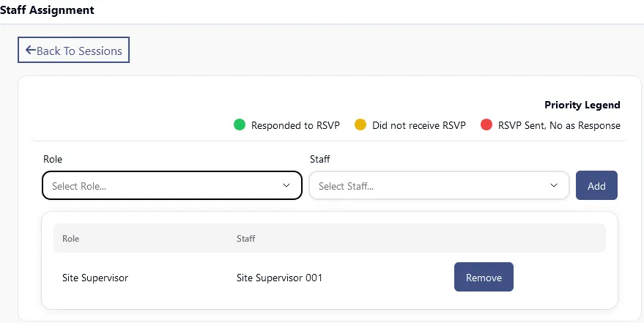Viewport: 644px width, 323px height.
Task: Click the chevron arrow in the Staff field
Action: tap(554, 186)
